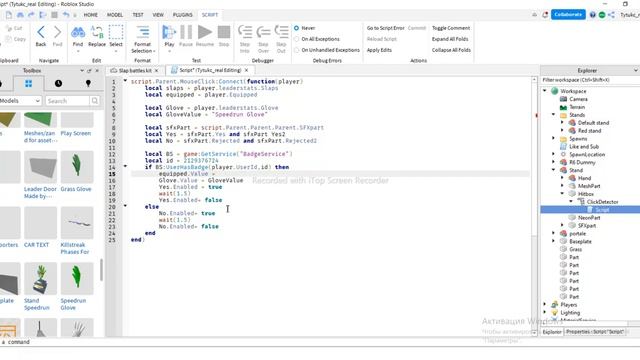This screenshot has width=640, height=360.
Task: Click the Step Out debugger icon
Action: pos(281,33)
